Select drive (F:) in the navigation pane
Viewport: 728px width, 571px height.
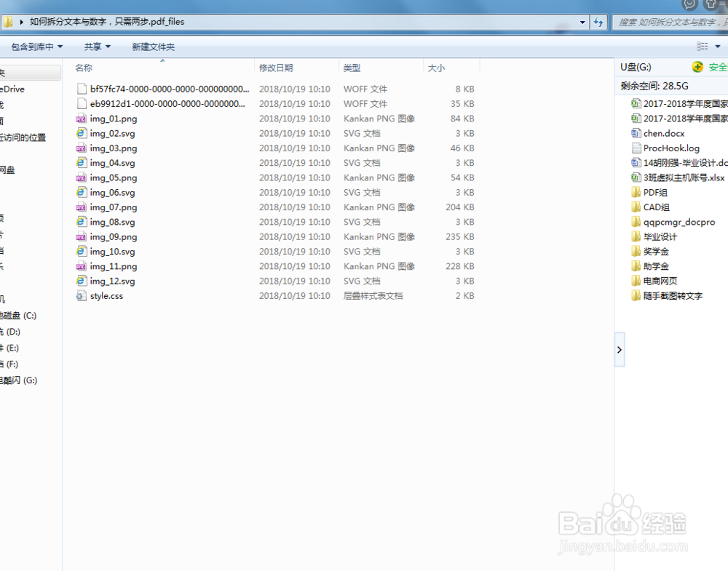(9, 364)
